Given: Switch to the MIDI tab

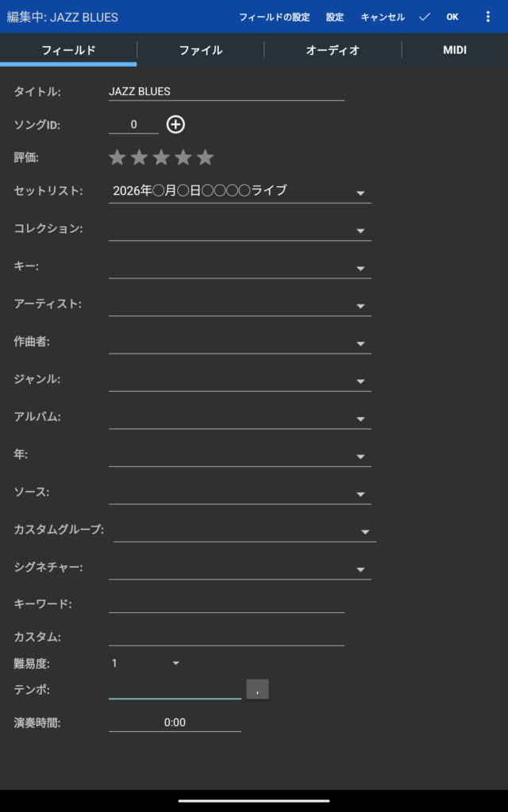Looking at the screenshot, I should click(455, 50).
